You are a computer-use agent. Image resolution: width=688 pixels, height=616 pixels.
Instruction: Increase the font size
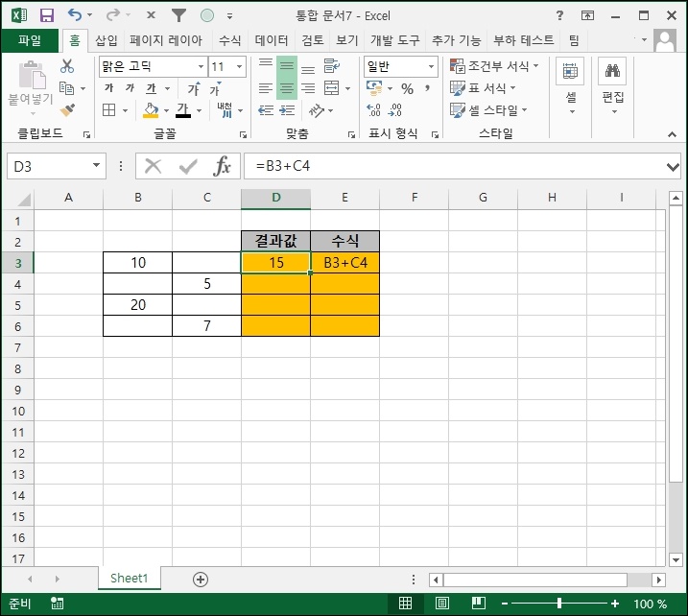pyautogui.click(x=194, y=89)
